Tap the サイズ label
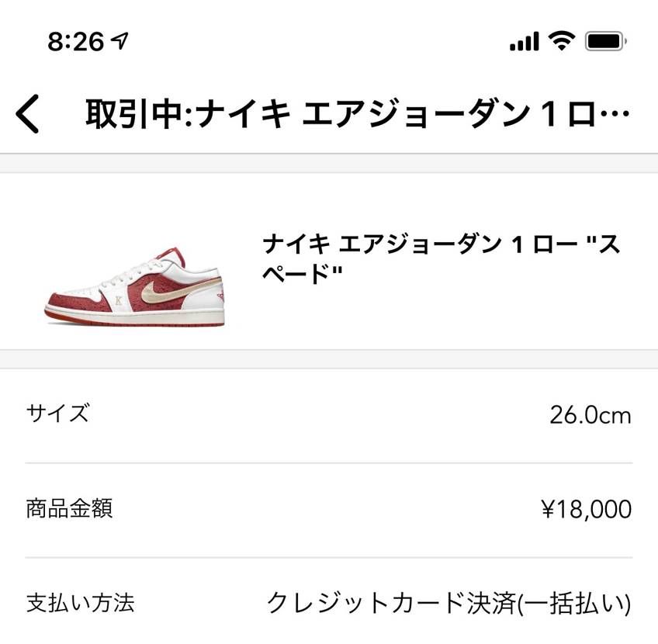The height and width of the screenshot is (644, 658). [57, 414]
